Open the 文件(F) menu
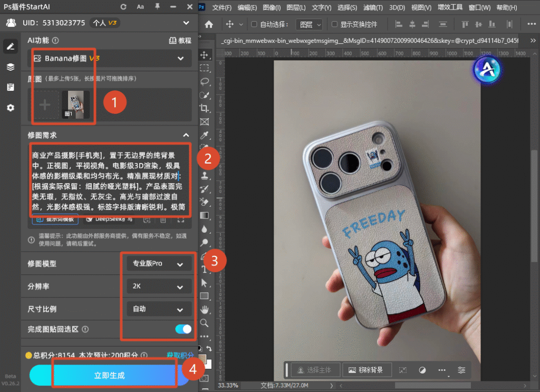Image resolution: width=540 pixels, height=392 pixels. tap(222, 7)
